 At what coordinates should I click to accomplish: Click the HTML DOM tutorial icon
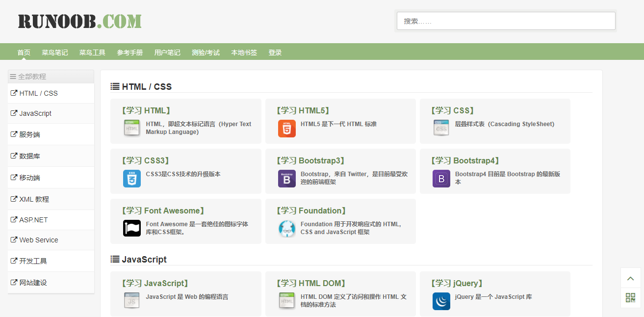coord(287,301)
